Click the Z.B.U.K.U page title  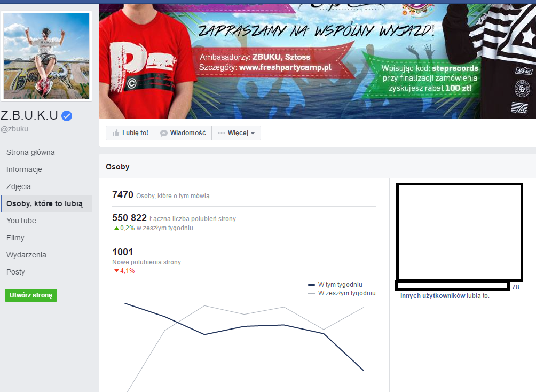[29, 115]
